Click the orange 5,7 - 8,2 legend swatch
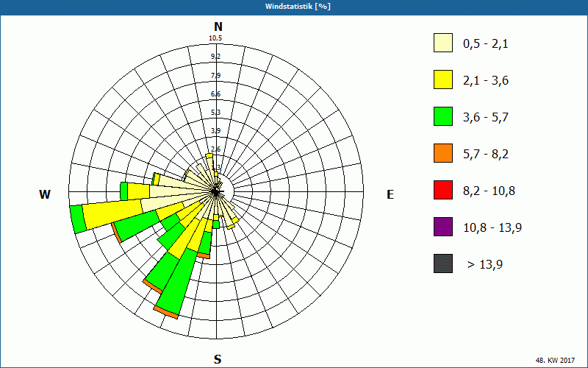This screenshot has height=368, width=588. click(x=443, y=153)
